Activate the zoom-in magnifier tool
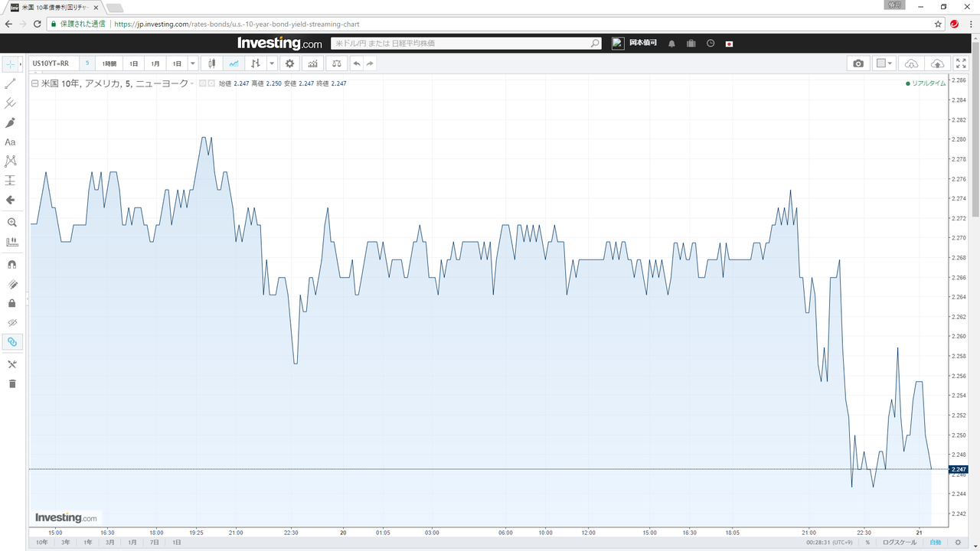 click(x=11, y=223)
